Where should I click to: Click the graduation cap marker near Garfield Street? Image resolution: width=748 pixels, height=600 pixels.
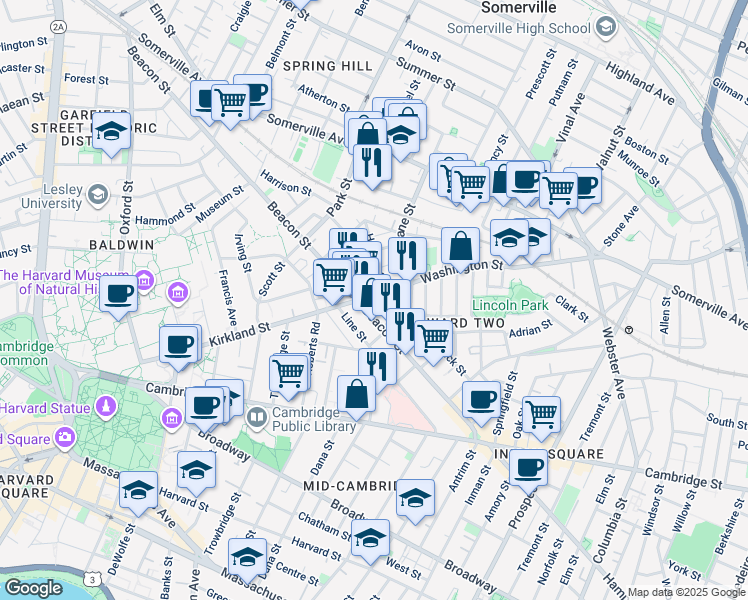(111, 130)
